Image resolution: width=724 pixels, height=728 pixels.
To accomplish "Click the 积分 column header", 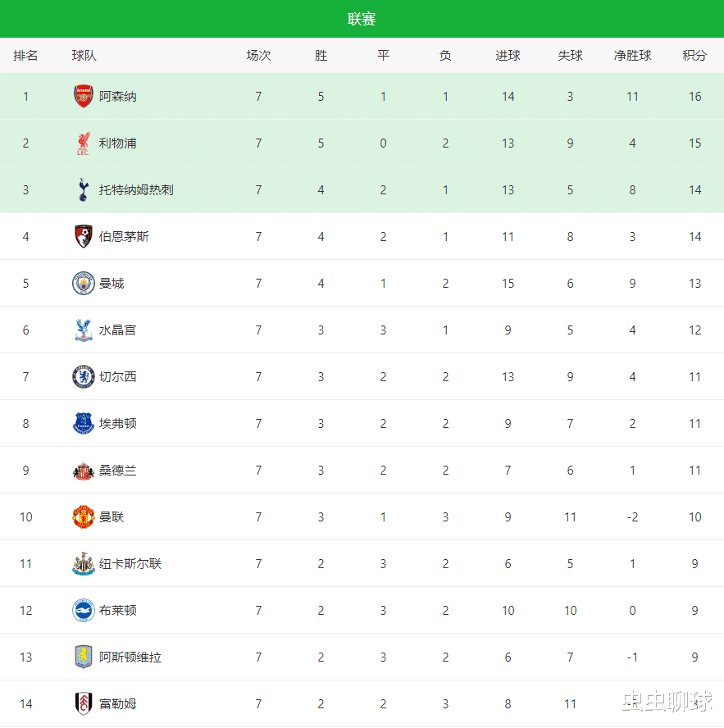I will click(x=694, y=56).
